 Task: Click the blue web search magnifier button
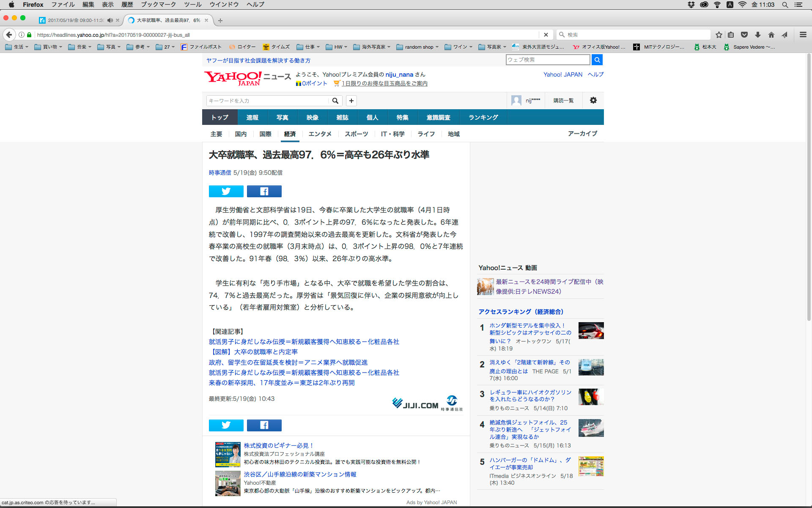click(x=597, y=60)
